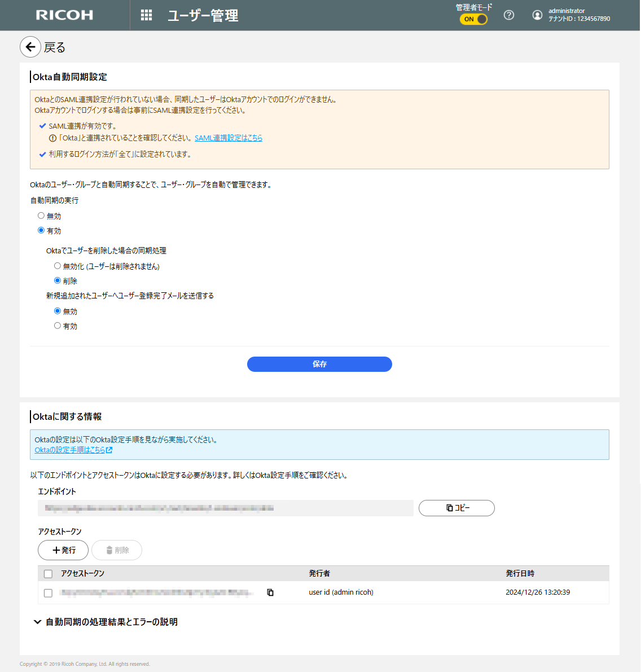Open external Okta設定手順はこちら link
Image resolution: width=641 pixels, height=672 pixels.
(x=73, y=450)
